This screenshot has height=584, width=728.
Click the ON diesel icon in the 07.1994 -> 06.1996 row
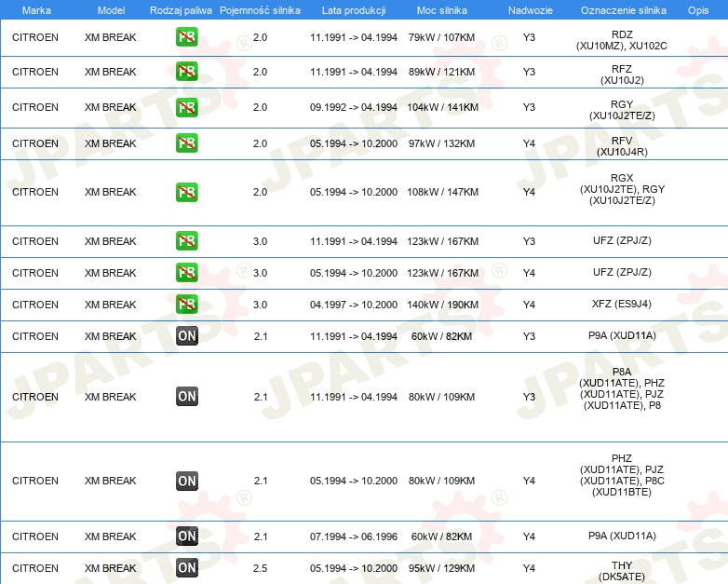click(x=186, y=536)
